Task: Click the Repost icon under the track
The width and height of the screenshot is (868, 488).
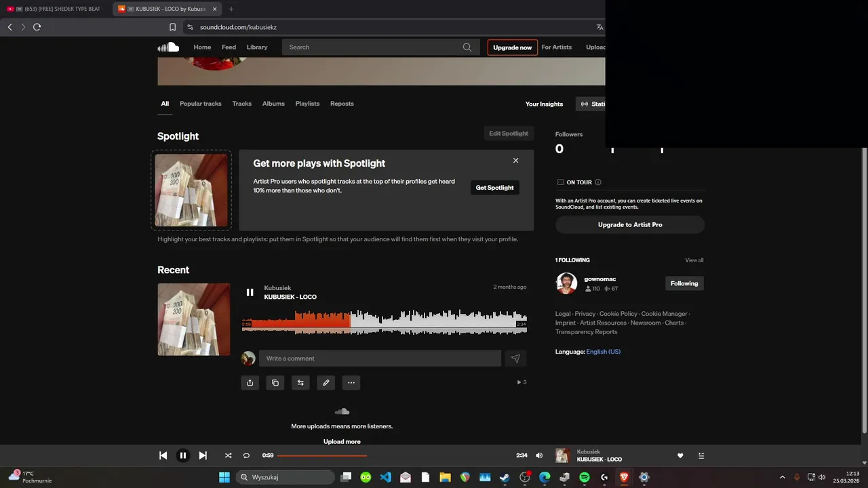Action: click(x=300, y=382)
